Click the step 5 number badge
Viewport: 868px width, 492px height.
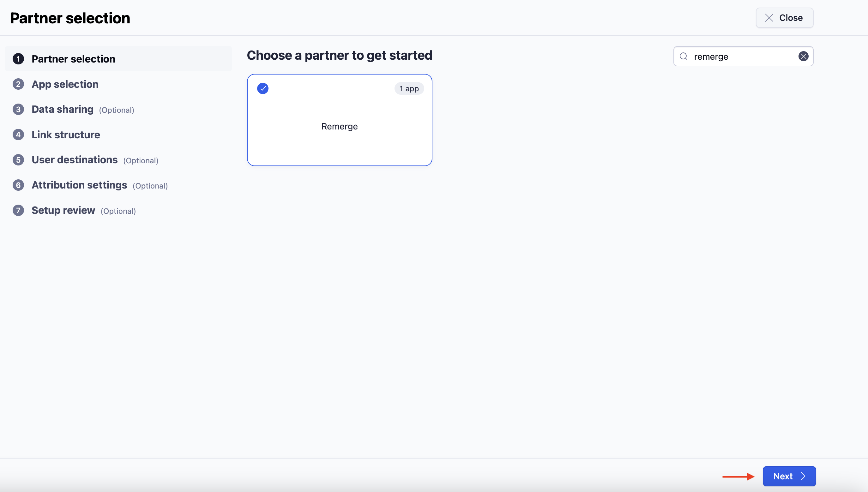(x=18, y=160)
